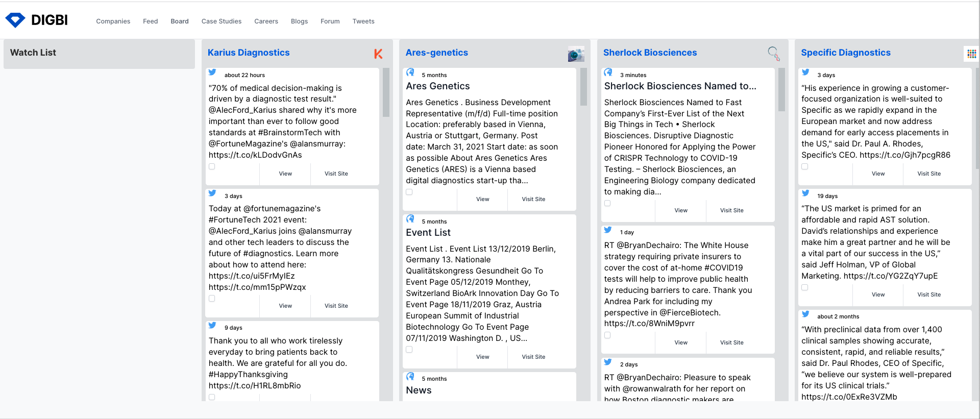Image resolution: width=980 pixels, height=419 pixels.
Task: Click the Karius Diagnostics column scrollbar
Action: click(386, 92)
